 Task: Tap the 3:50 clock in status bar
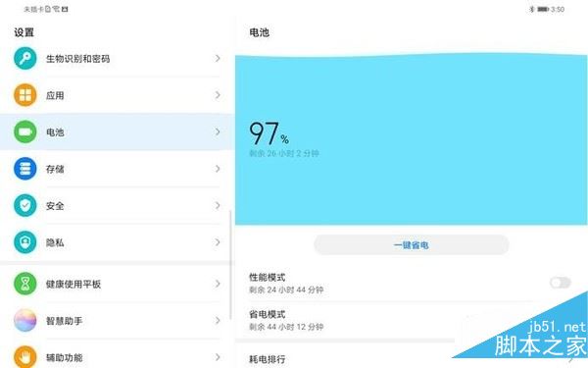(558, 10)
